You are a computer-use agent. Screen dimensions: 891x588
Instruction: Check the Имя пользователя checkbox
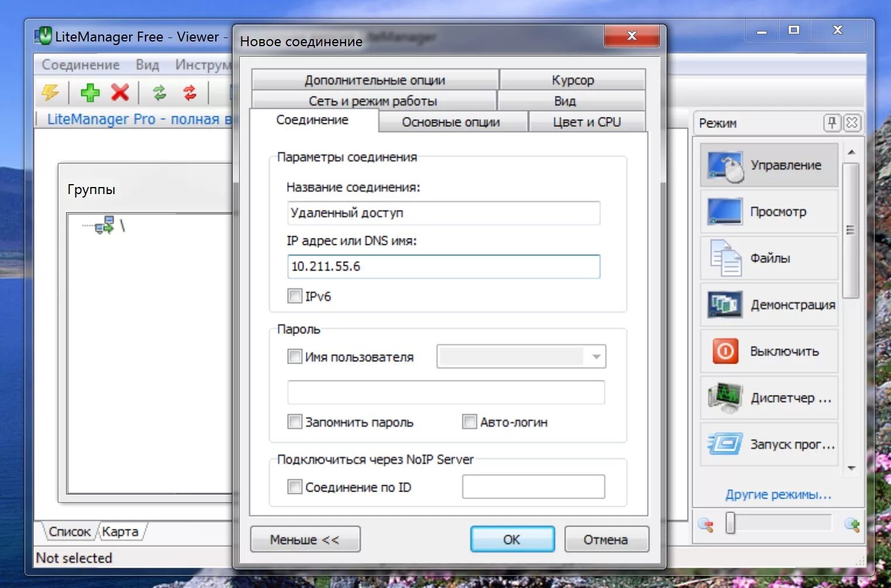tap(295, 357)
